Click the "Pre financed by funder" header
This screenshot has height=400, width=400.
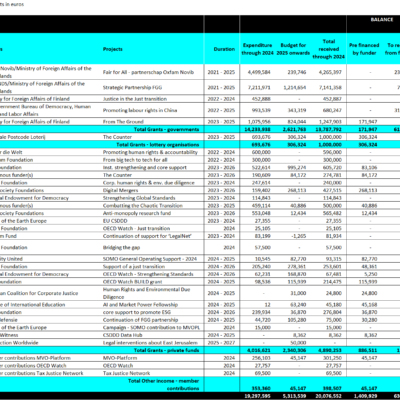364,49
